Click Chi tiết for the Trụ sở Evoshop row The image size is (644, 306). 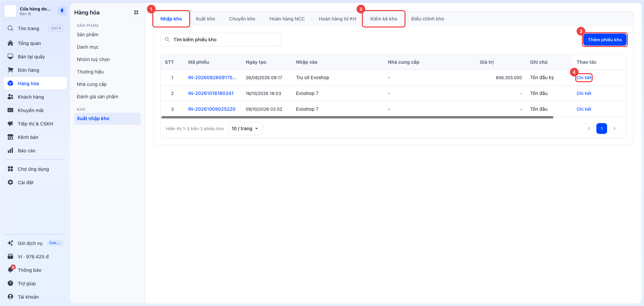tap(584, 78)
